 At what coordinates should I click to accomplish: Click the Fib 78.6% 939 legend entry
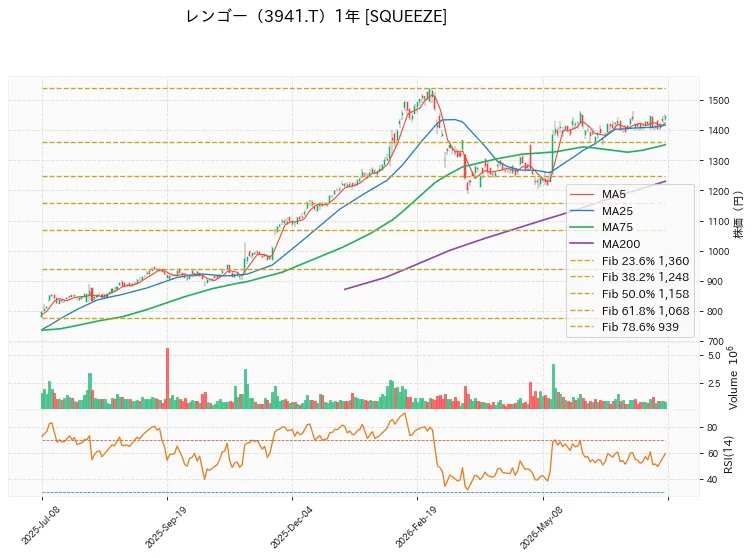point(624,327)
